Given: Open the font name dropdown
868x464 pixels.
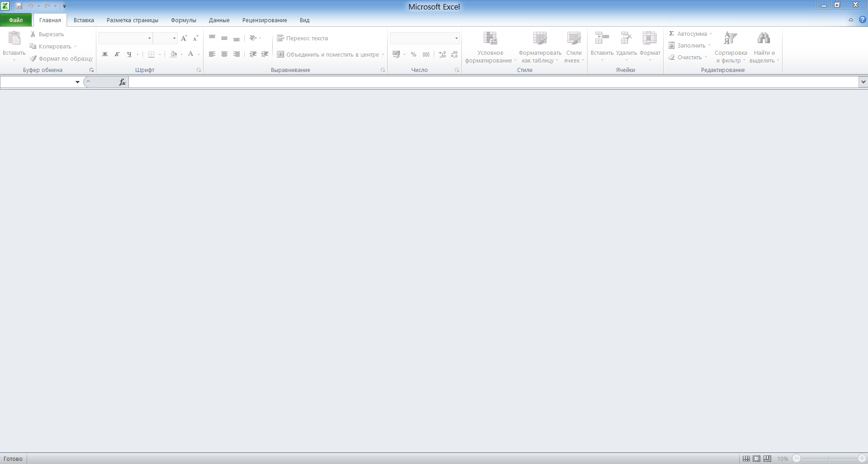Looking at the screenshot, I should click(149, 38).
